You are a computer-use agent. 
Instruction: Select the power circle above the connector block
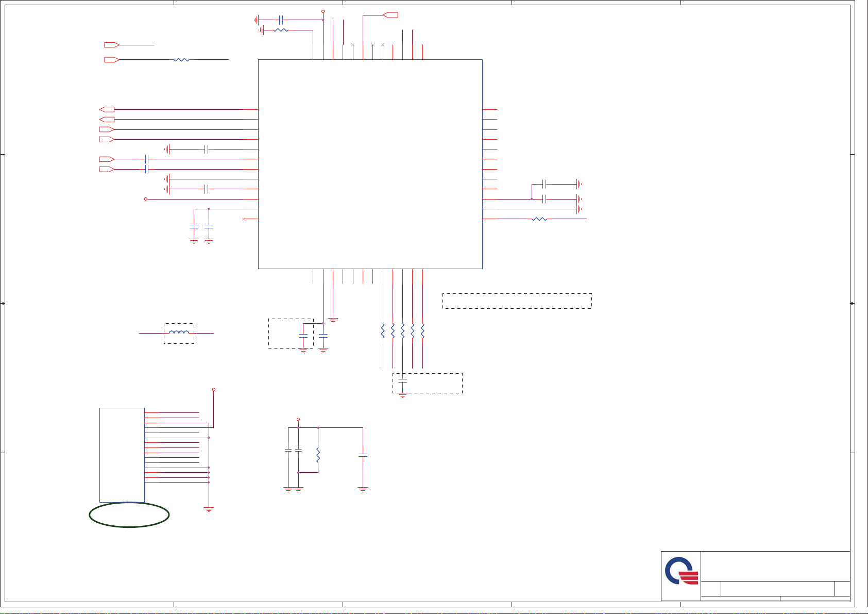click(x=214, y=390)
